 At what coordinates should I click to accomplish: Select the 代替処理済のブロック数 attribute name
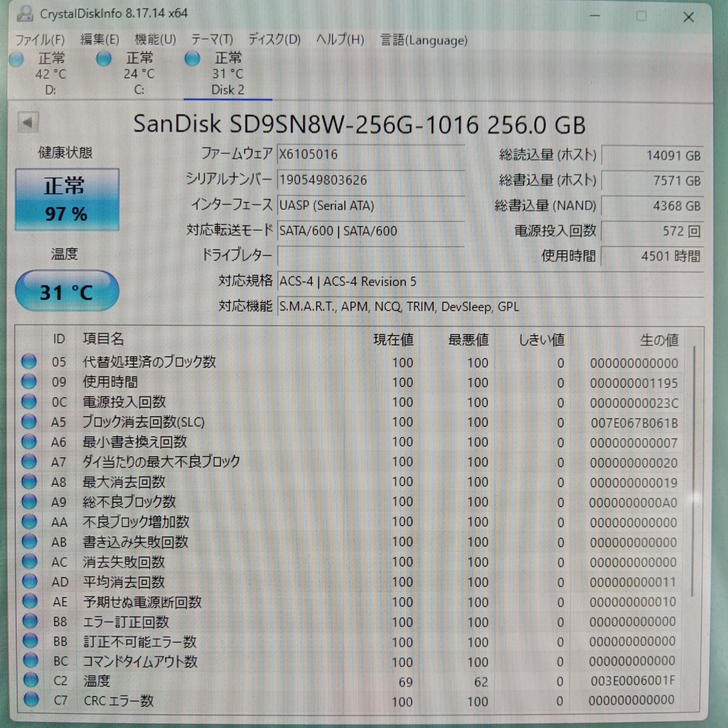click(149, 362)
